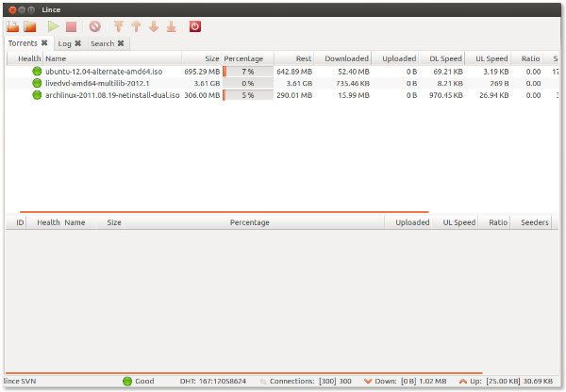Click the Up arrow icon in the status bar
Image resolution: width=566 pixels, height=392 pixels.
[x=463, y=382]
